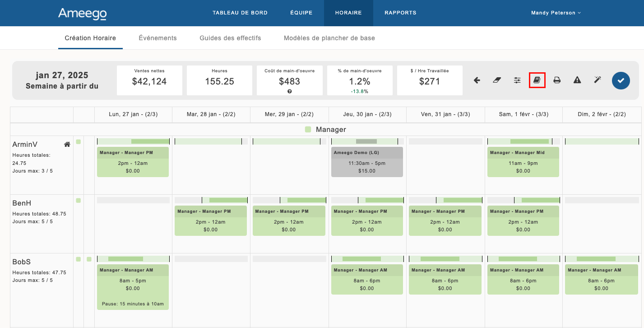
Task: Click BenH's availability bar for Tuesday
Action: tap(211, 200)
